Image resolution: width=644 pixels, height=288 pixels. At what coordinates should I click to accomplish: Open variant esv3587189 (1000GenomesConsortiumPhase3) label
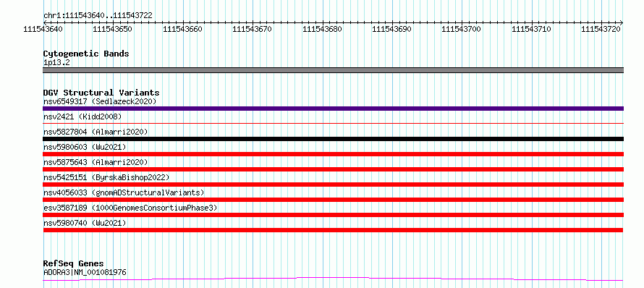tap(130, 208)
